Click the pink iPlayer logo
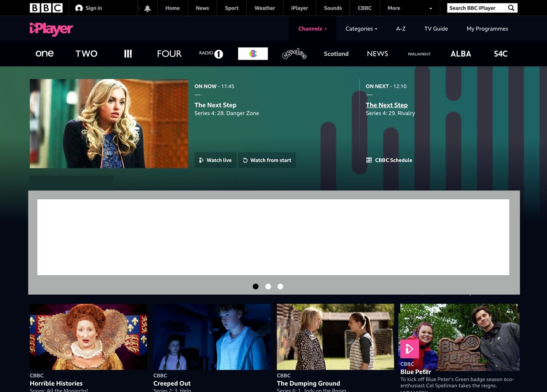Screen dimensions: 547x392 [x=51, y=29]
